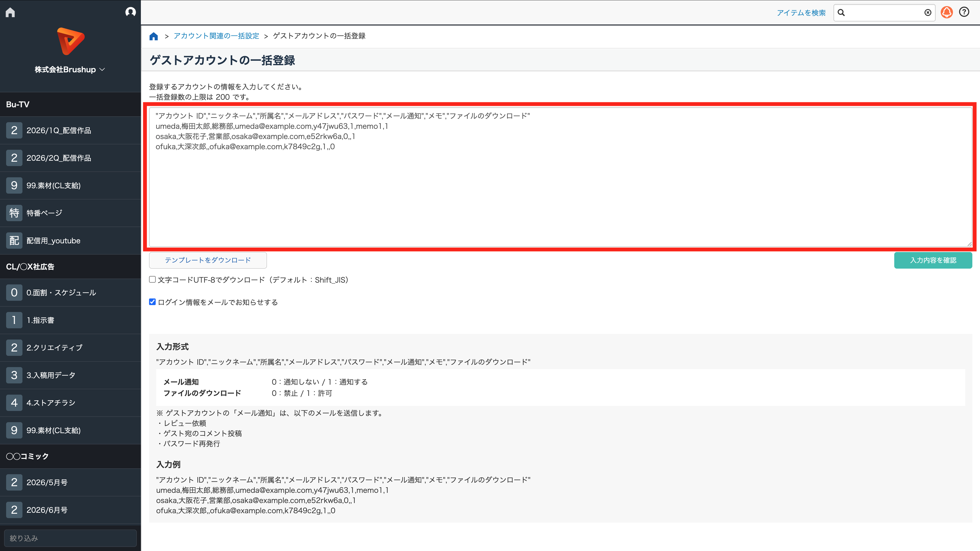Open 4.ストアチラシ project

70,403
